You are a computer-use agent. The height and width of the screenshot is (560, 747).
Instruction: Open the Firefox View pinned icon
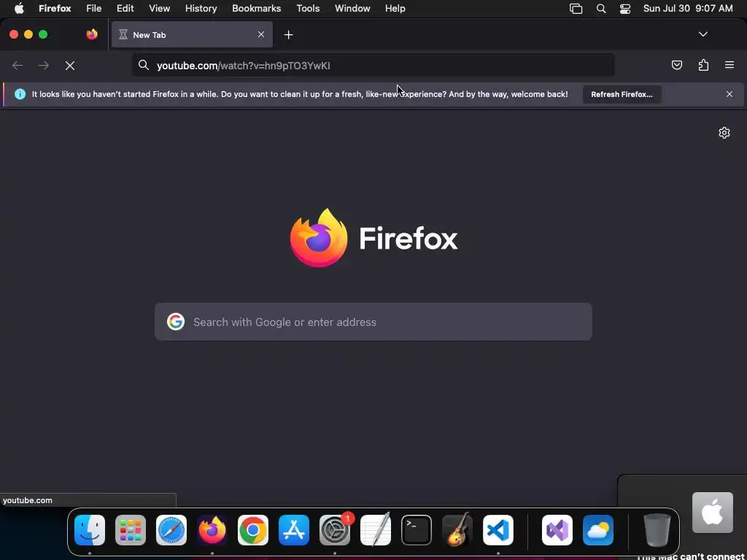pyautogui.click(x=92, y=34)
